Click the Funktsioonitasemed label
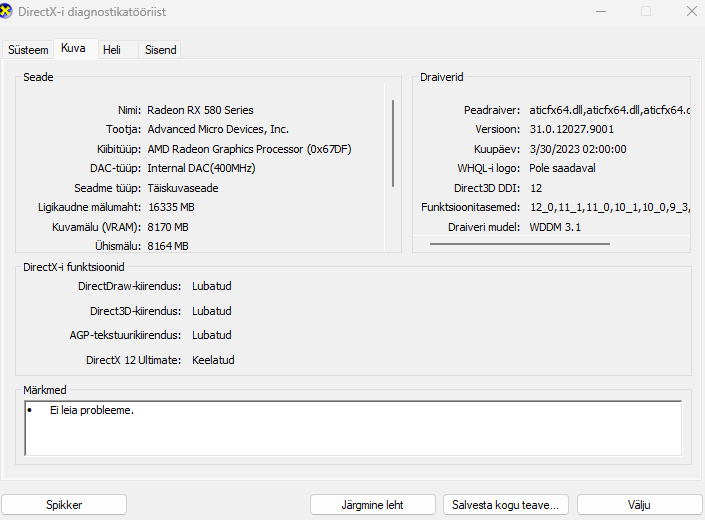This screenshot has height=520, width=705. tap(470, 207)
